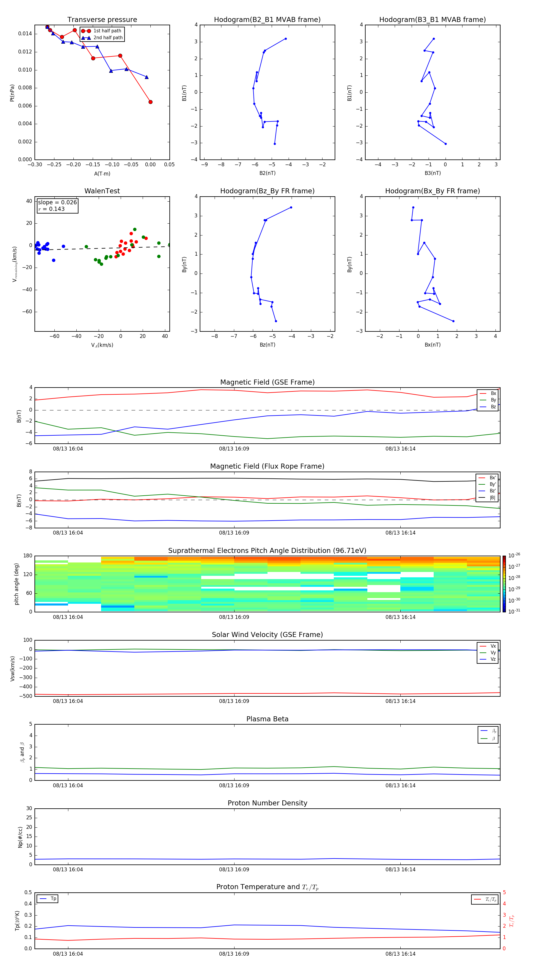Image resolution: width=535 pixels, height=980 pixels.
Task: Click the 'Solar Wind Velocity (GSE Frame)' title
Action: tap(267, 635)
